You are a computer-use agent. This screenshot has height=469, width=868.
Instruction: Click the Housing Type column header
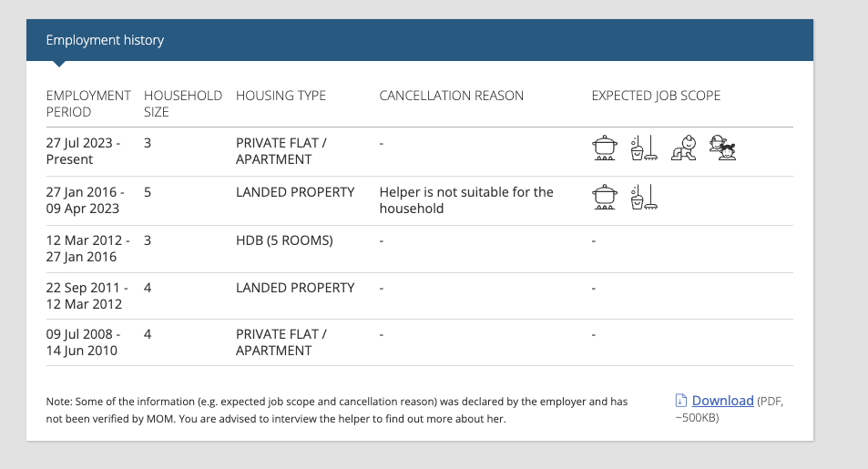pos(281,96)
